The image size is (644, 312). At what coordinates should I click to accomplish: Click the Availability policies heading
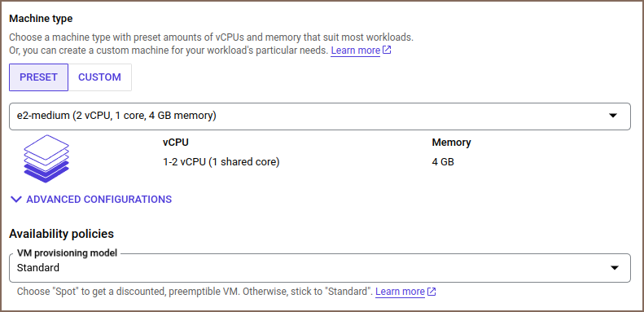(x=61, y=234)
